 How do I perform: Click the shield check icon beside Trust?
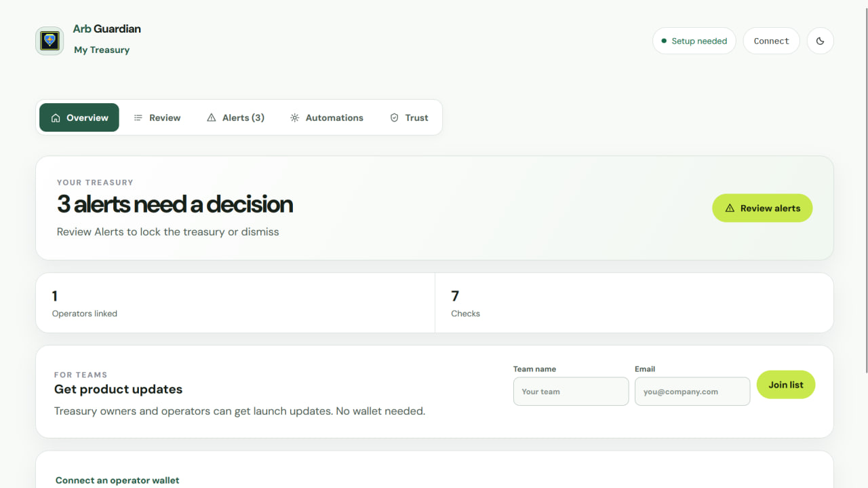(x=394, y=117)
